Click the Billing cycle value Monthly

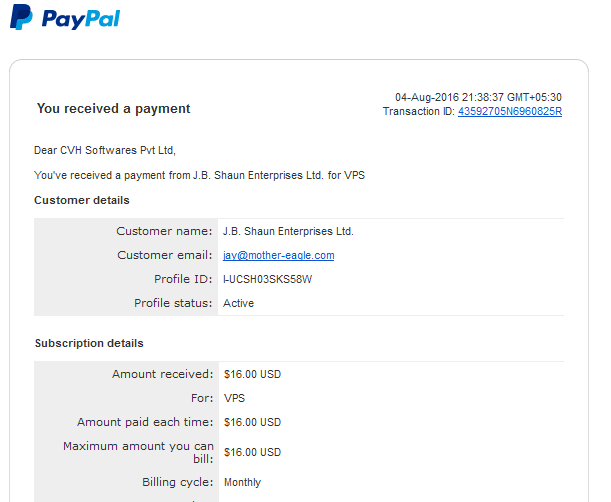point(242,483)
